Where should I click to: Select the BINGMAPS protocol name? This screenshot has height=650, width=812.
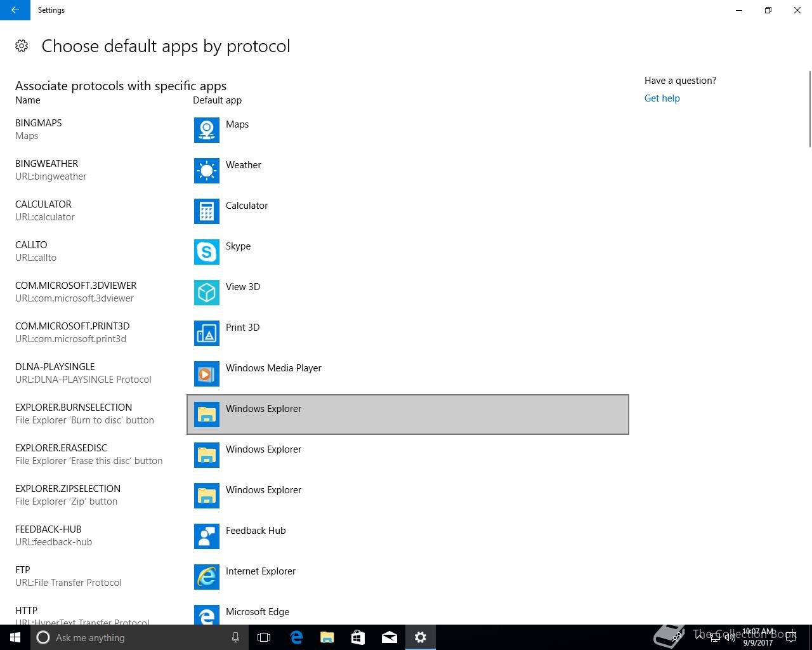click(x=39, y=123)
